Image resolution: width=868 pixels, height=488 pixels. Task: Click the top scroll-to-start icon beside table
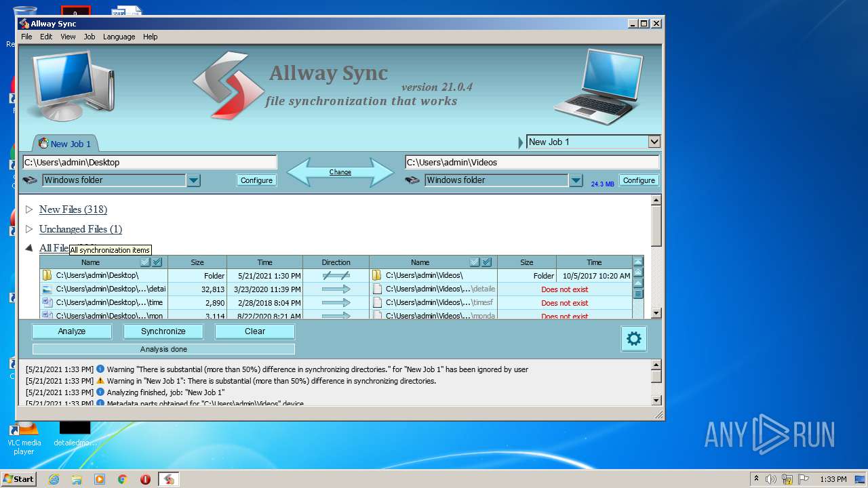637,262
